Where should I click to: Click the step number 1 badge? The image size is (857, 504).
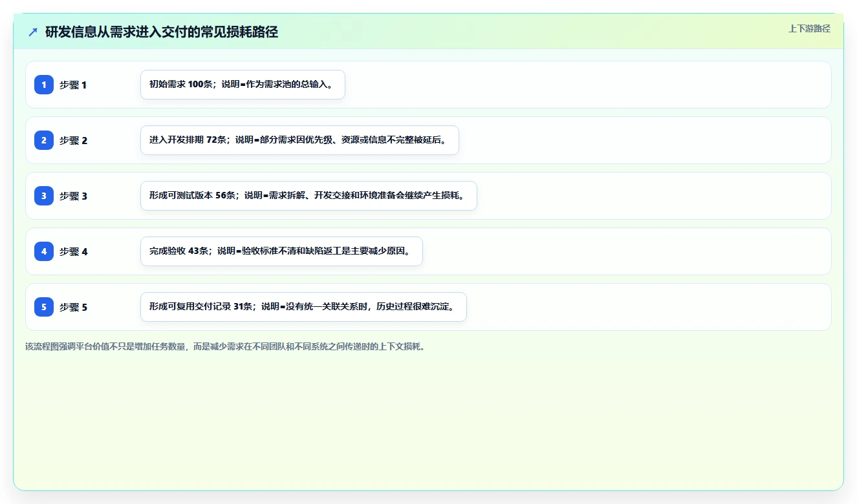point(44,85)
